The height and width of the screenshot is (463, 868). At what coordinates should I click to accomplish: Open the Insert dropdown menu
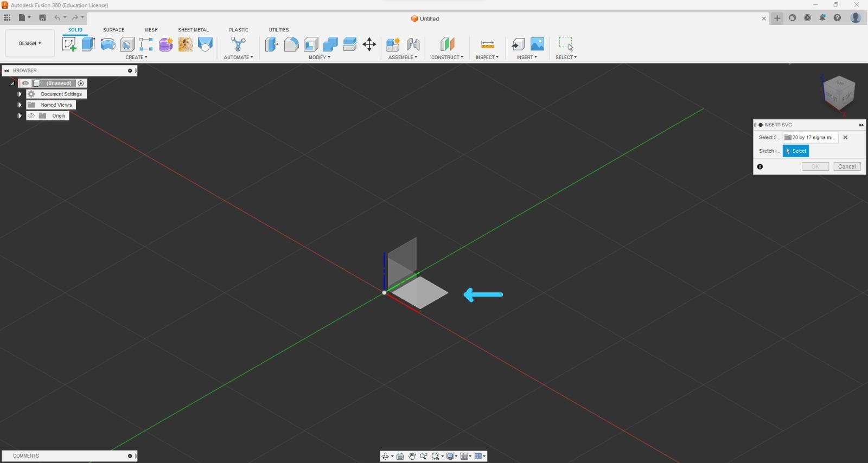527,57
